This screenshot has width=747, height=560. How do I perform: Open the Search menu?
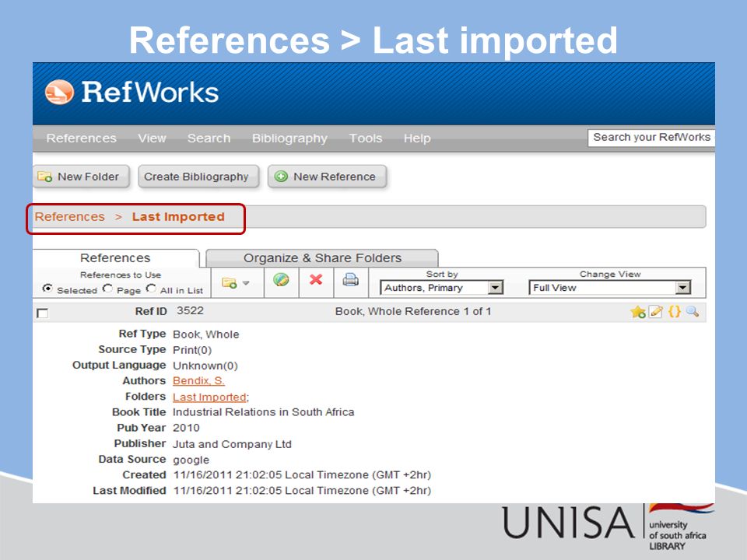click(x=209, y=138)
